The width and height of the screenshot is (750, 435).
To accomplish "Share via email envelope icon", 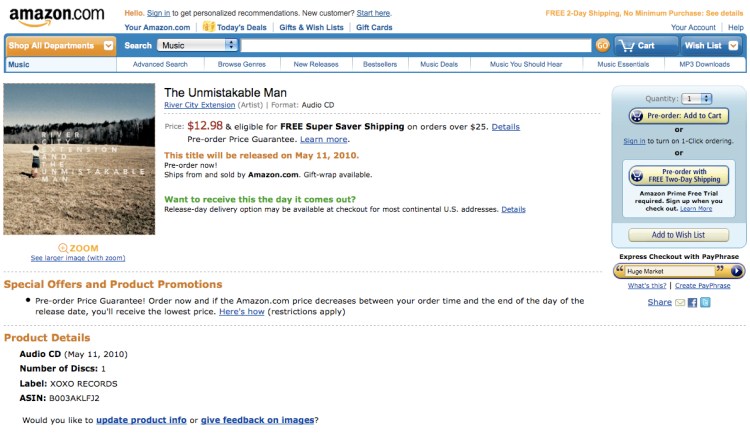I will click(679, 302).
